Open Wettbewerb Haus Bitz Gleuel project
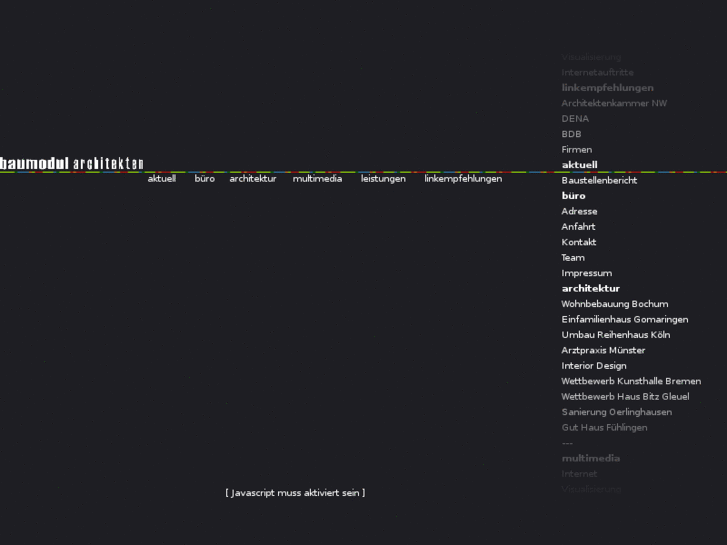Screen dimensions: 727x545 (x=625, y=397)
